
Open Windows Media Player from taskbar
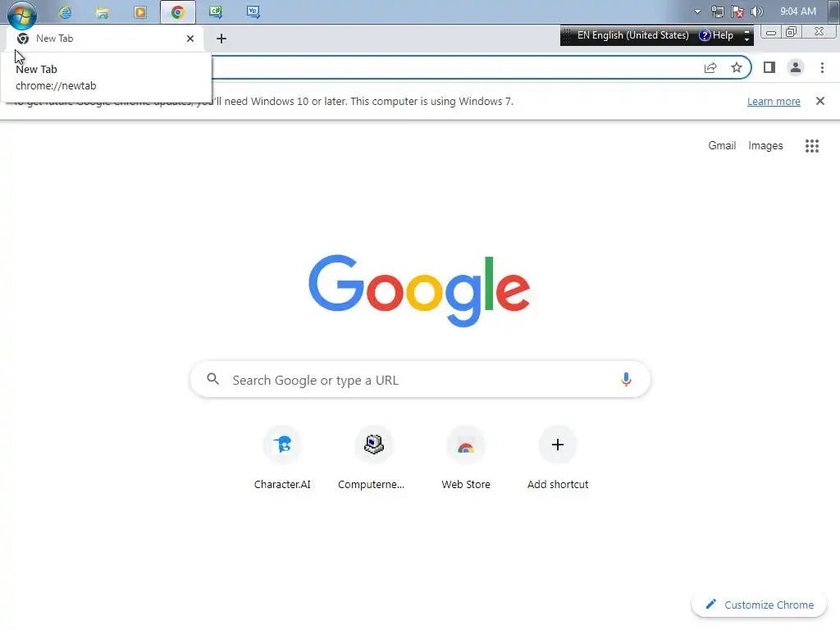click(140, 11)
